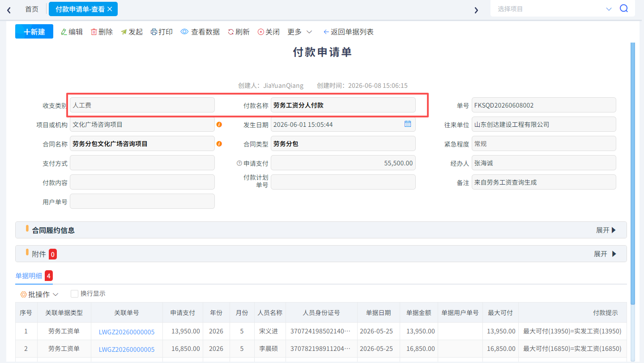Open link LWGZ20260000005 in row 李晨硕
The width and height of the screenshot is (644, 363).
tap(127, 349)
